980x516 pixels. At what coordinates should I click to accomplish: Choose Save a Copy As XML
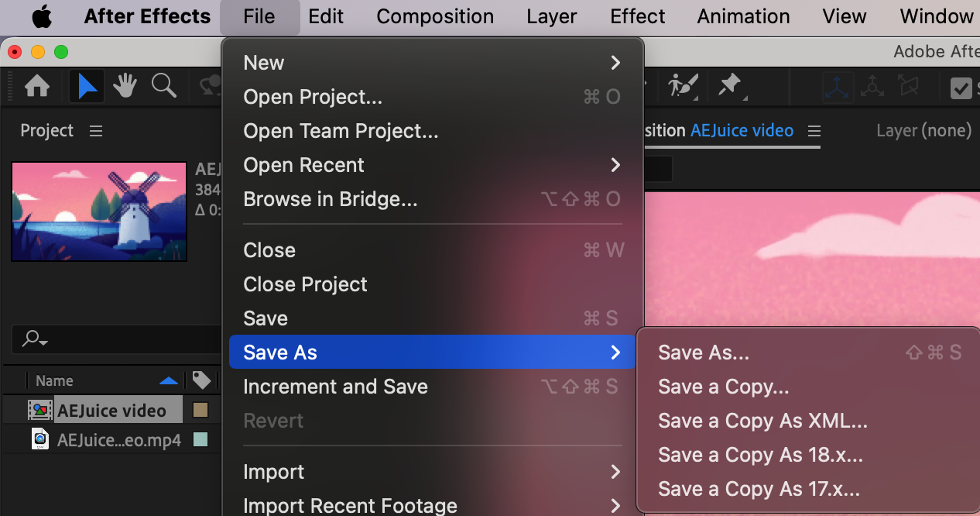tap(762, 421)
